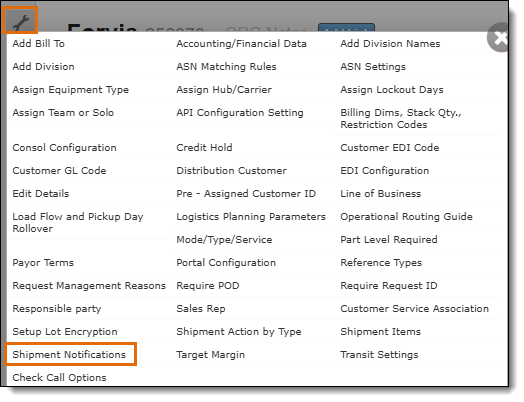Open Logistics Planning Parameters
The image size is (524, 402).
(x=251, y=217)
